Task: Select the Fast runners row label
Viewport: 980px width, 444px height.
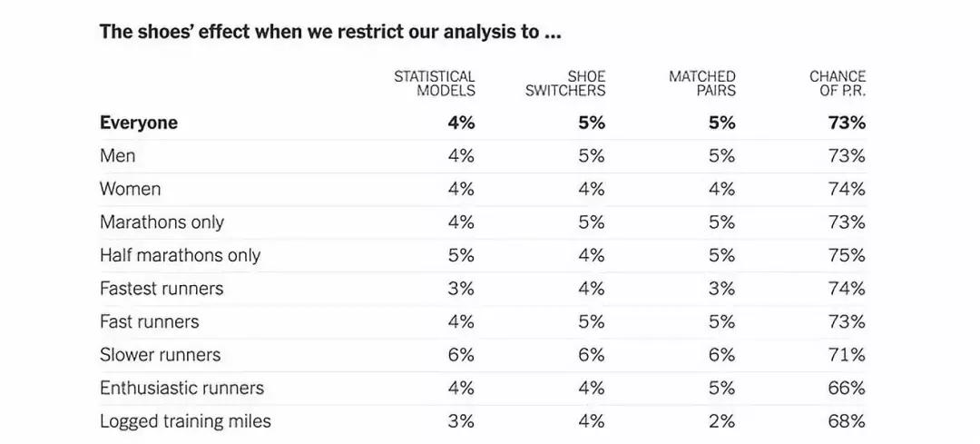Action: click(x=149, y=321)
